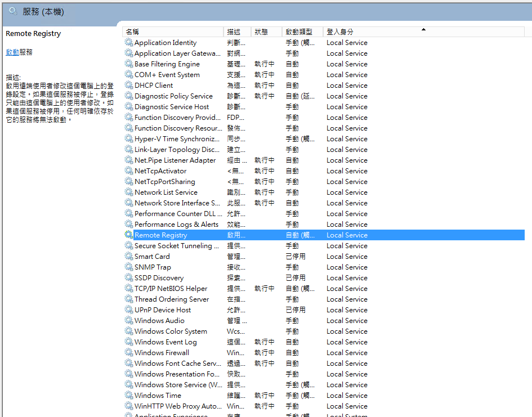The height and width of the screenshot is (417, 532).
Task: Sort by the 名稱 column header
Action: tap(173, 32)
